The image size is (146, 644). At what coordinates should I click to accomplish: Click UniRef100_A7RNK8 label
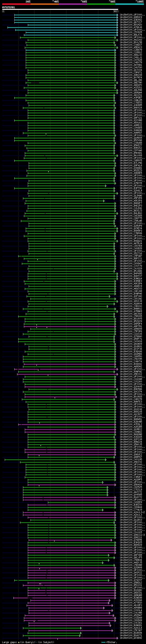[131, 311]
